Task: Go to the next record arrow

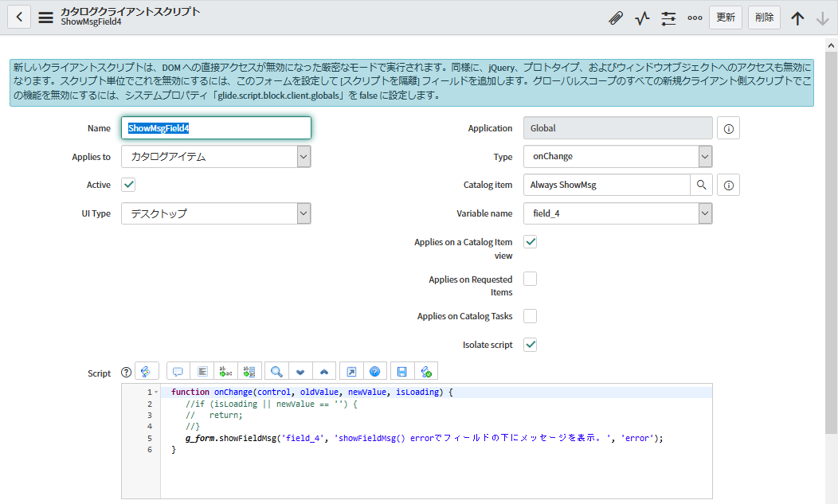Action: (823, 18)
